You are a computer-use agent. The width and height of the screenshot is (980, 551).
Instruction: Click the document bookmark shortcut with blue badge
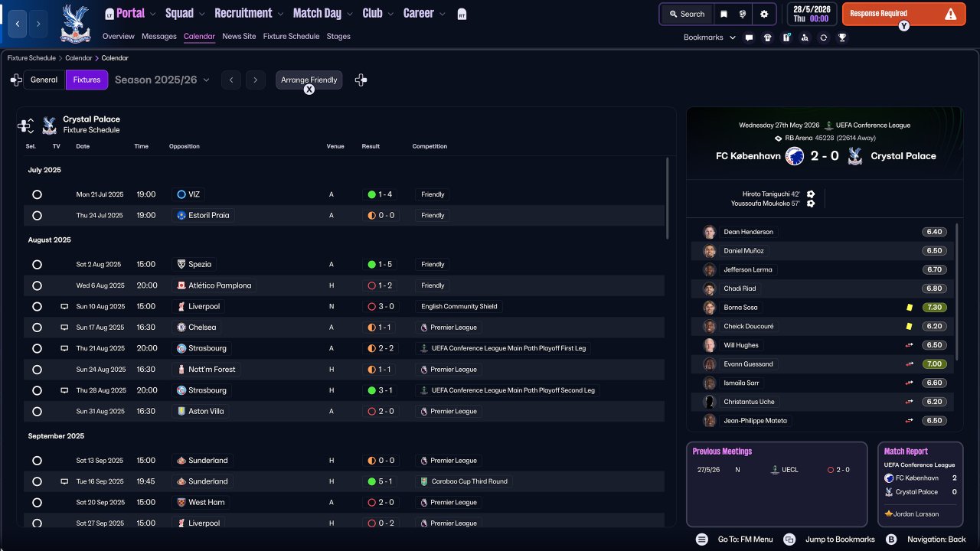click(786, 37)
